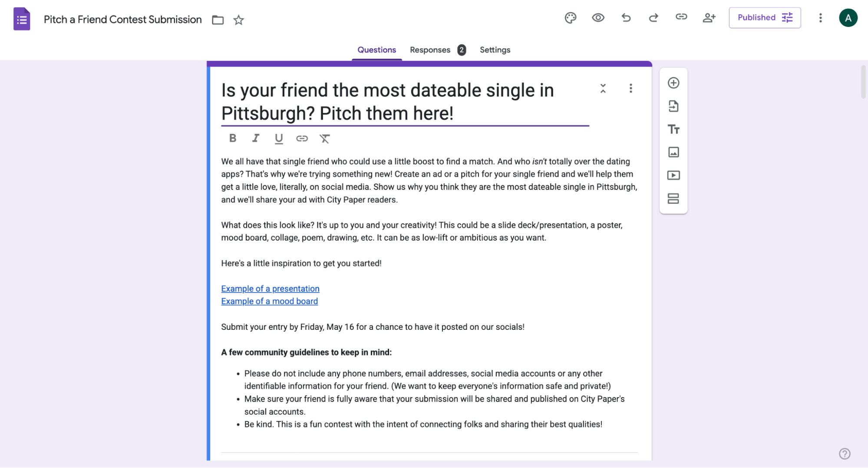Insert an image into form
Viewport: 868px width, 468px height.
(673, 152)
